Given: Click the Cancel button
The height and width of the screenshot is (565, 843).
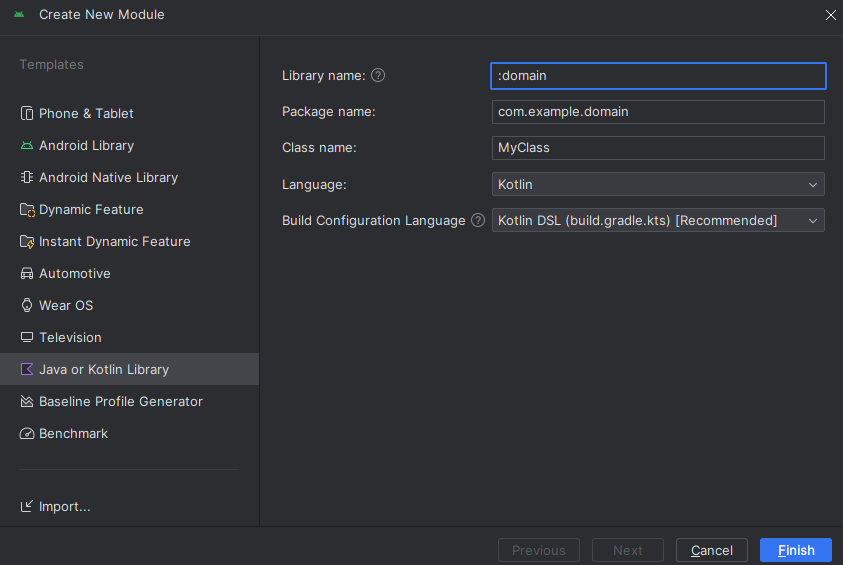Looking at the screenshot, I should [712, 550].
